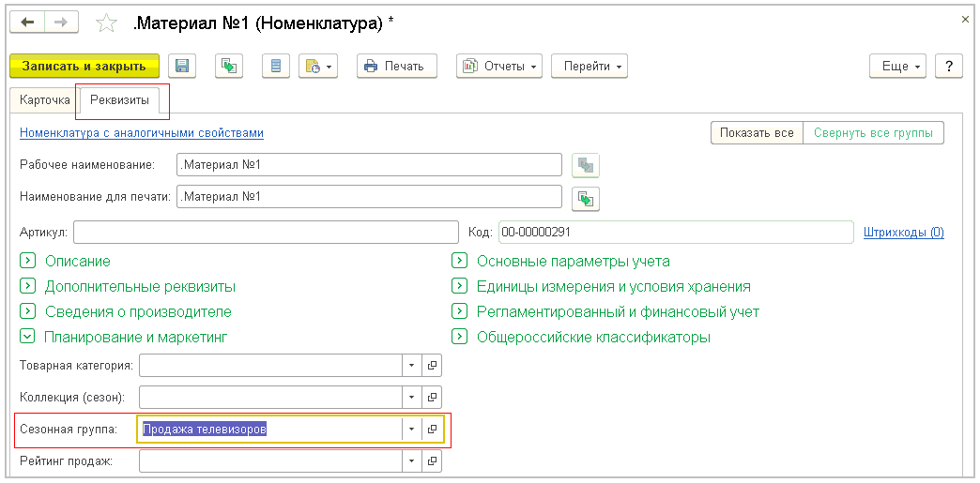Expand the Описание group

point(27,261)
